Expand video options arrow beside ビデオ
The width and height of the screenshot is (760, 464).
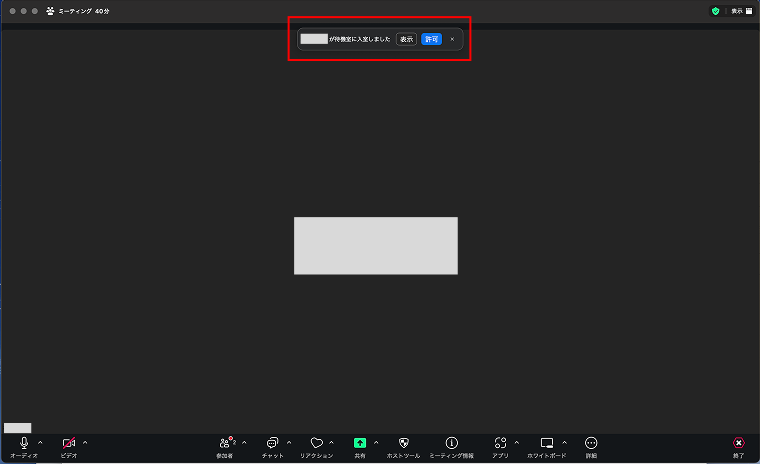pyautogui.click(x=85, y=442)
